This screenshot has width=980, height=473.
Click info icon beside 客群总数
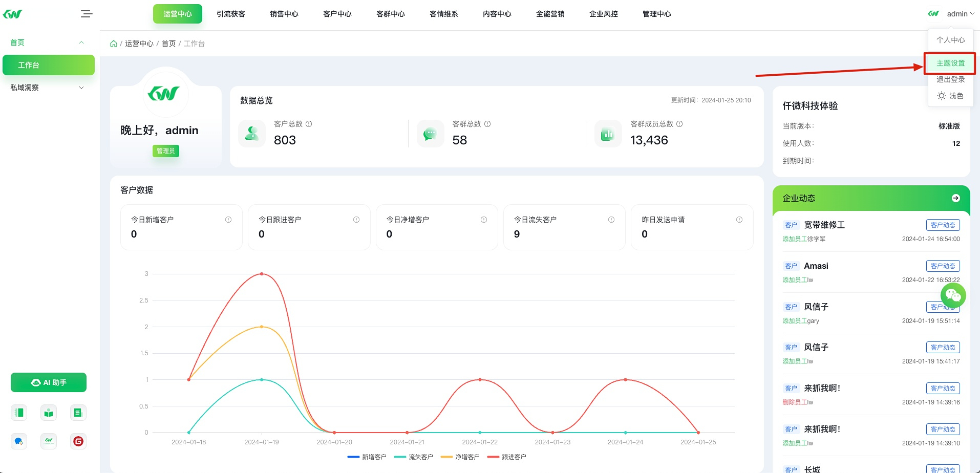coord(487,124)
